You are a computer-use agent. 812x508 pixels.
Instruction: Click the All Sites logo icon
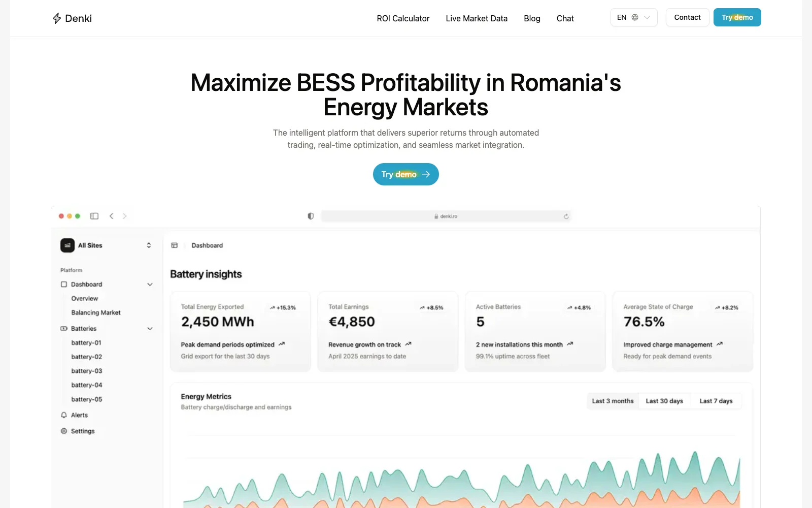(x=67, y=245)
